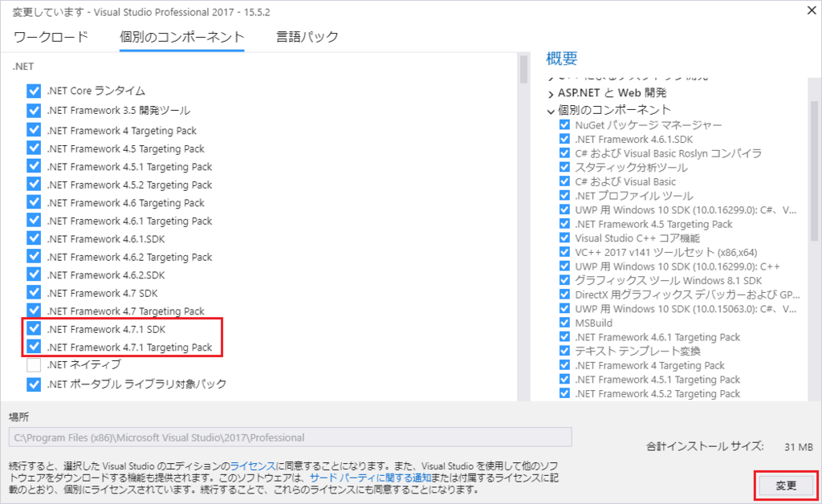Close the Visual Studio installer dialog
This screenshot has height=504, width=822.
[x=811, y=10]
